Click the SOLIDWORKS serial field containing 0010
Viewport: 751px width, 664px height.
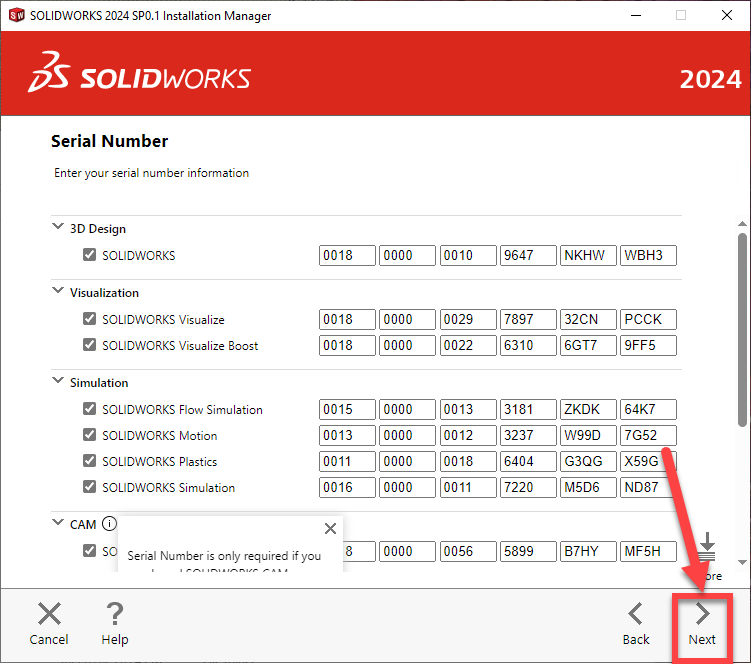tap(468, 255)
